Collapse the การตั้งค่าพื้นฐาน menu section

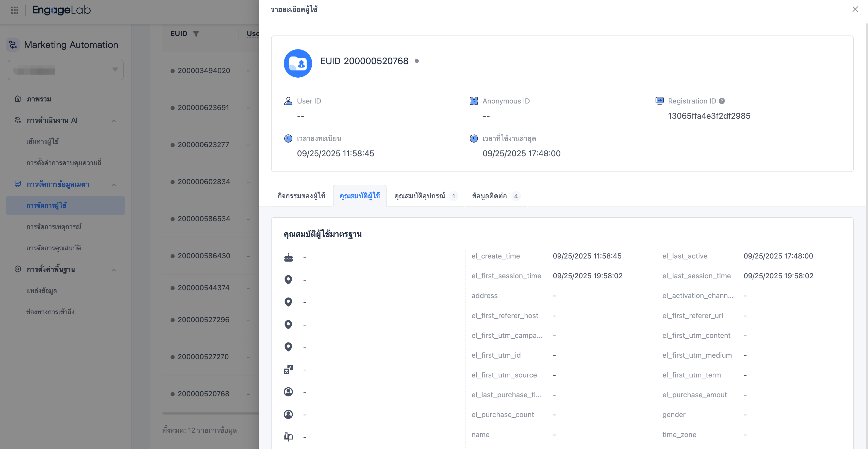pos(113,270)
